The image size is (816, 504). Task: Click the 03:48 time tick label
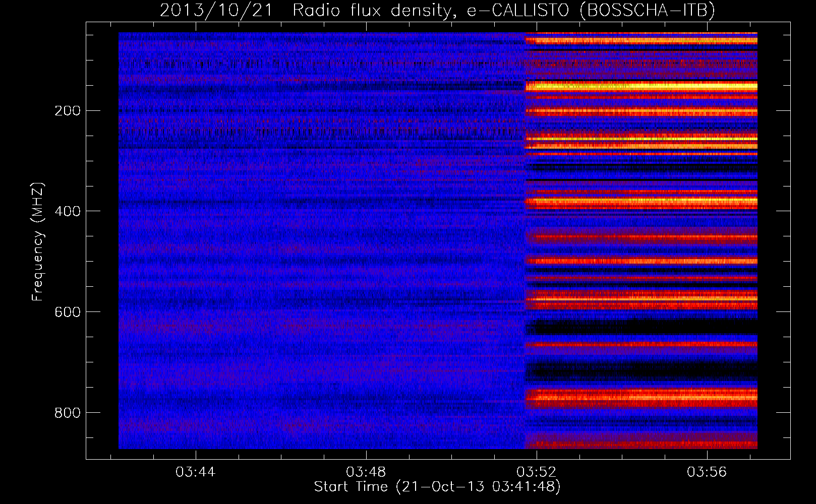pyautogui.click(x=366, y=472)
